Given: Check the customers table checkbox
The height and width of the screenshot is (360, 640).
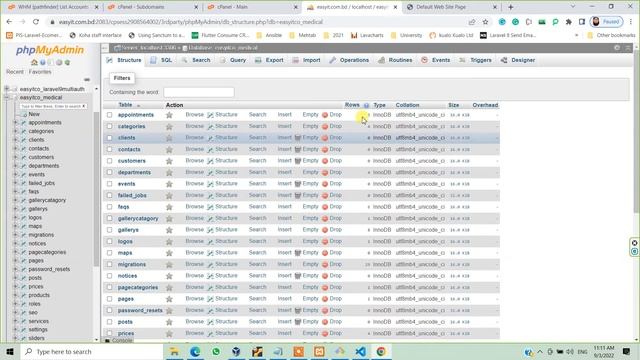Looking at the screenshot, I should click(x=109, y=161).
